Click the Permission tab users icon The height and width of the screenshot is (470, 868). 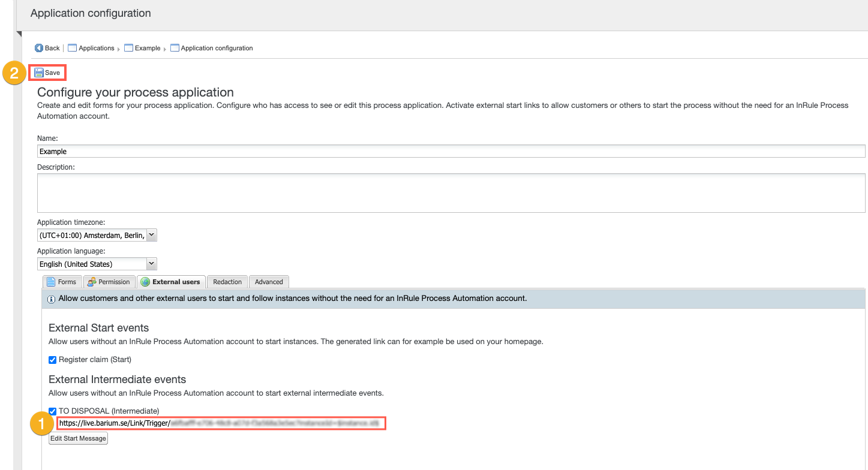pos(92,282)
